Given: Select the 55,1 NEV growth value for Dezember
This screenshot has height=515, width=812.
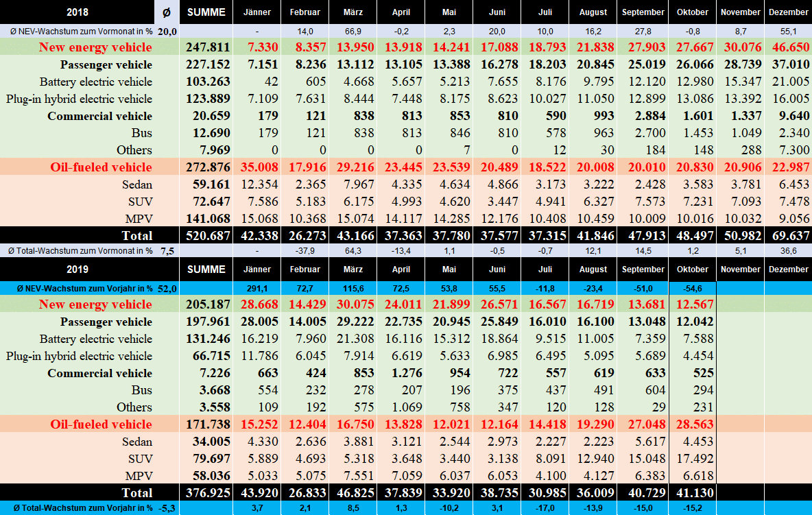Looking at the screenshot, I should click(x=788, y=32).
